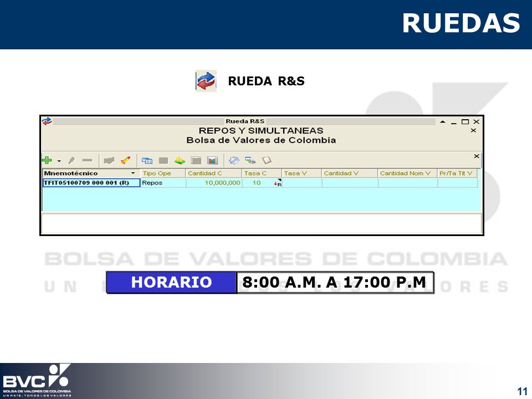Click the Cantidad Nom V column header

pos(407,173)
